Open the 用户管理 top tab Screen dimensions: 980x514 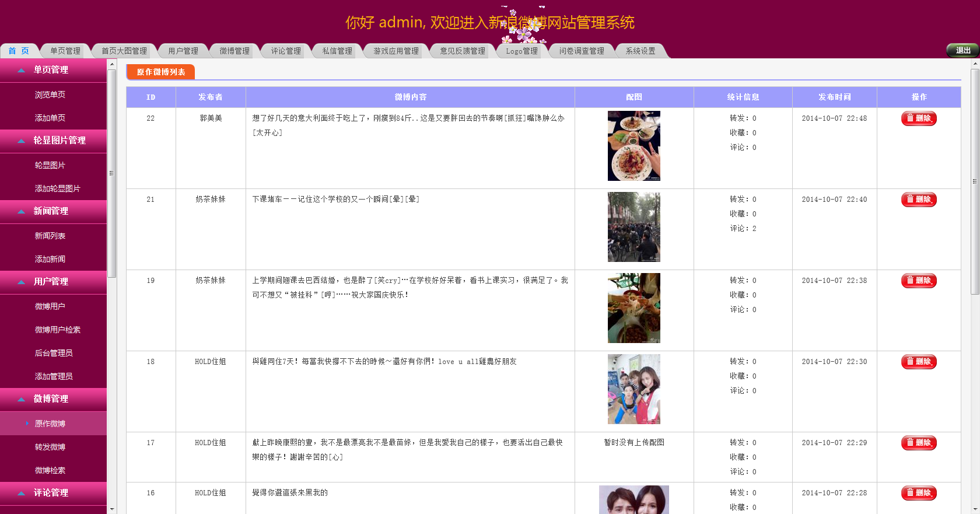point(183,51)
